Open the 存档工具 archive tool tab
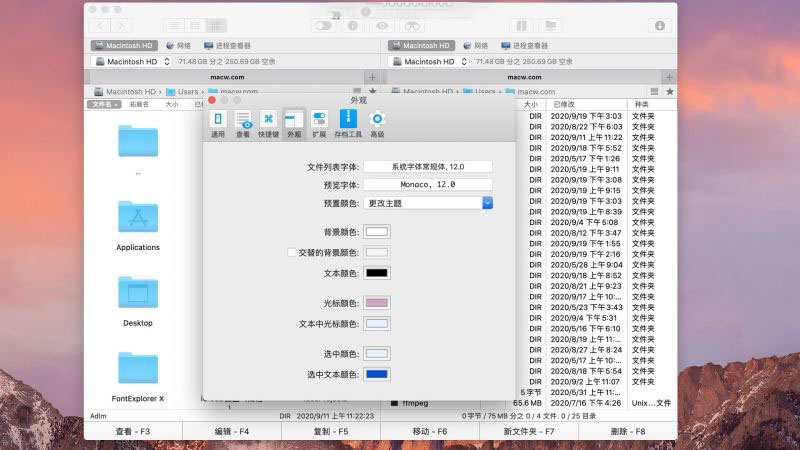The image size is (800, 450). (x=348, y=124)
